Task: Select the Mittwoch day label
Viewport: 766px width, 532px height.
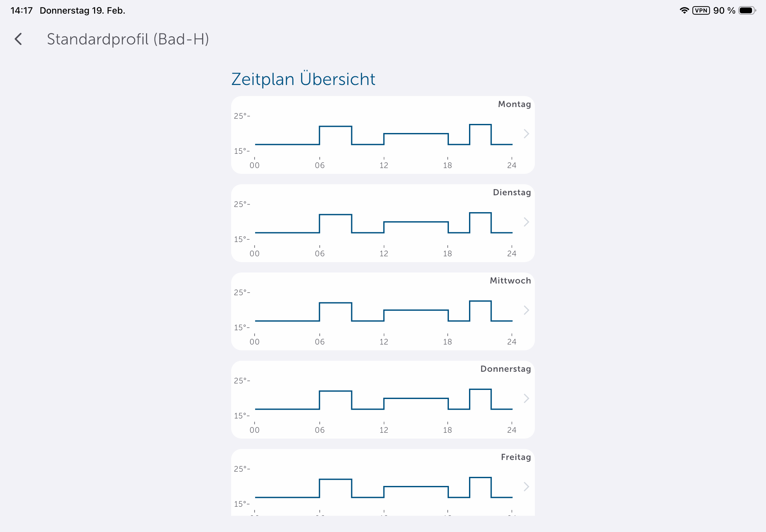Action: click(510, 281)
